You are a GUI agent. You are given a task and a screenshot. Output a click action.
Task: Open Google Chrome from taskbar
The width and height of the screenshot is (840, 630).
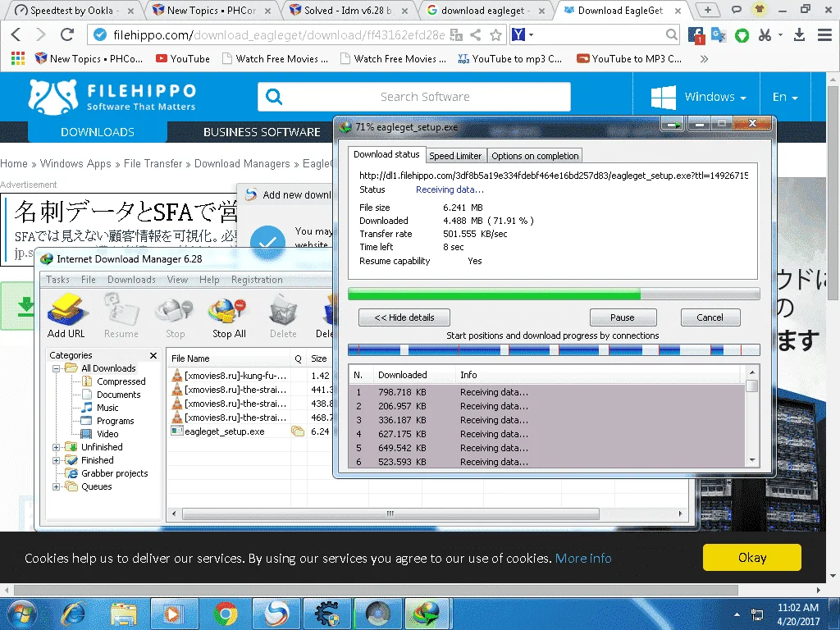tap(225, 614)
